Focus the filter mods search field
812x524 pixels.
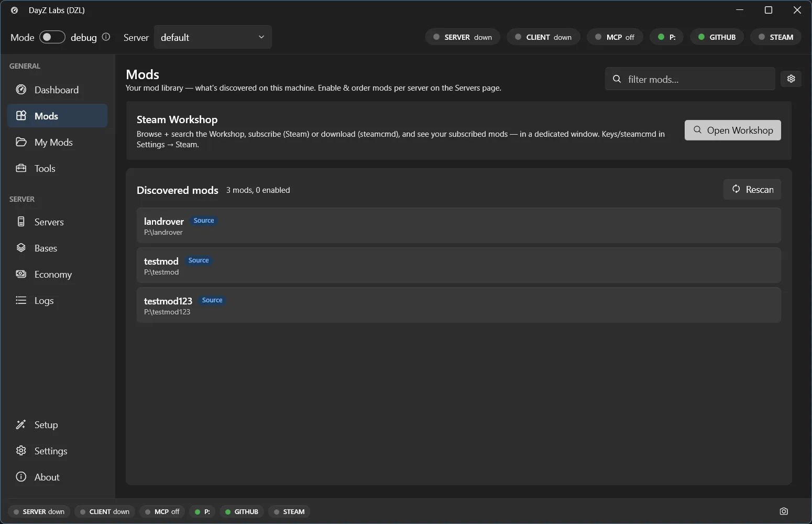click(690, 79)
